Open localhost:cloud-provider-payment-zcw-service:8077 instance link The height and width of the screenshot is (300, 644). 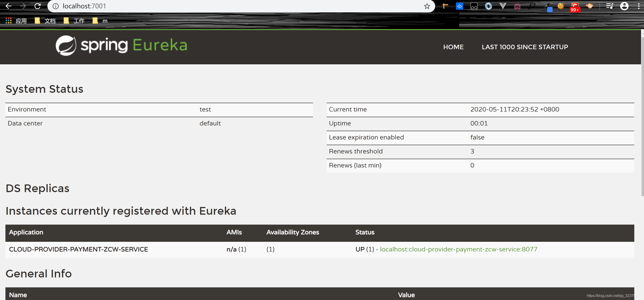tap(458, 249)
